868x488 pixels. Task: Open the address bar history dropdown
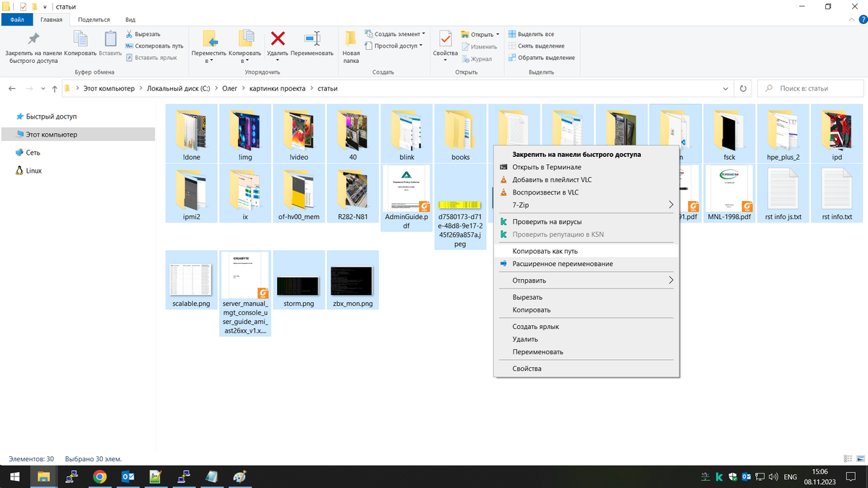[x=726, y=89]
